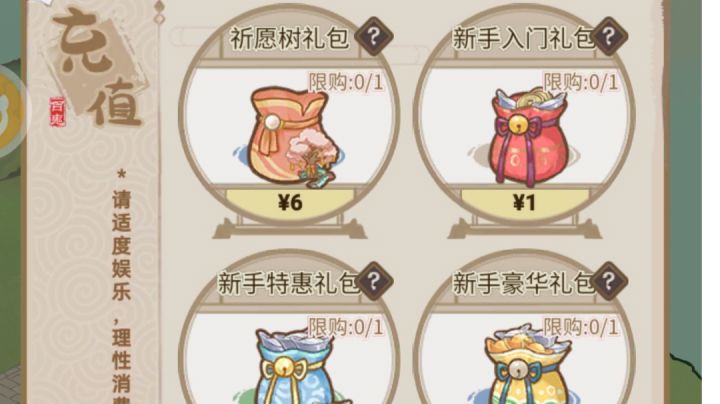The height and width of the screenshot is (404, 720).
Task: Select the red beginner gift bag
Action: (x=528, y=136)
